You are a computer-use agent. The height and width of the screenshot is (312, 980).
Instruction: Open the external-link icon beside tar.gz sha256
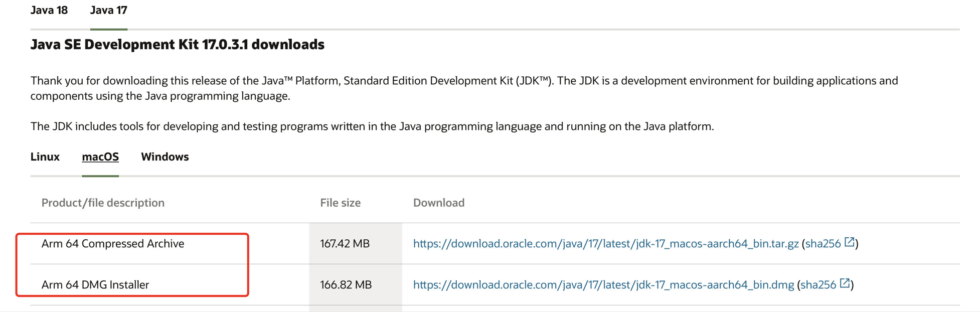coord(849,242)
